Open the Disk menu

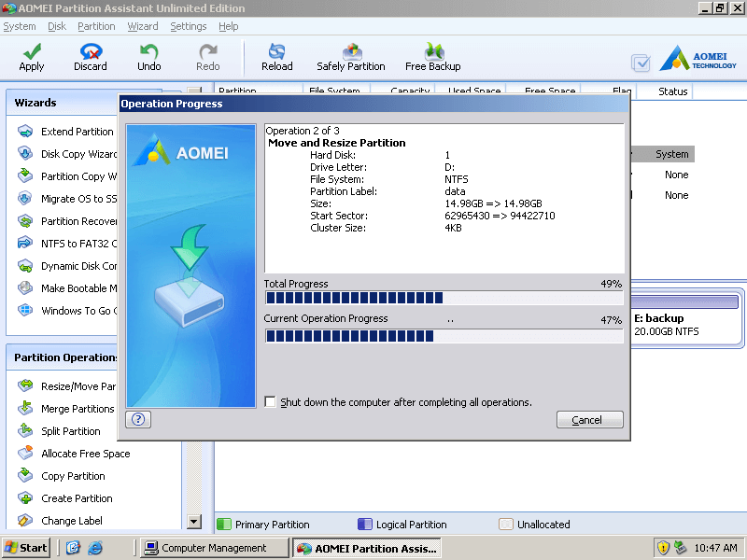57,26
